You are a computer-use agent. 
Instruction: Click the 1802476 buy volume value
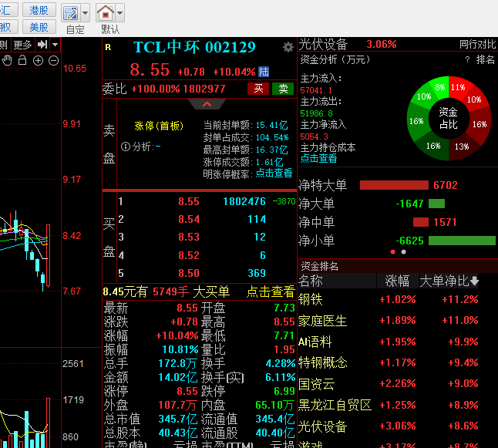(244, 201)
